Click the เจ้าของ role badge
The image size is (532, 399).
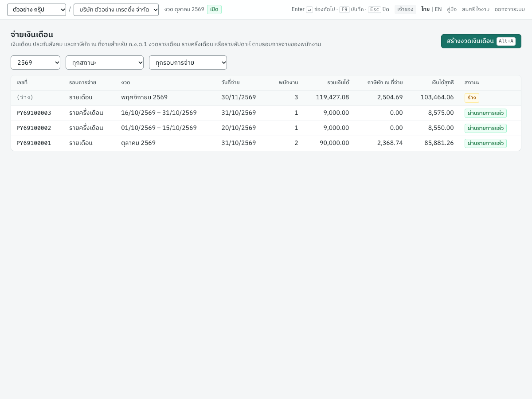[x=405, y=9]
